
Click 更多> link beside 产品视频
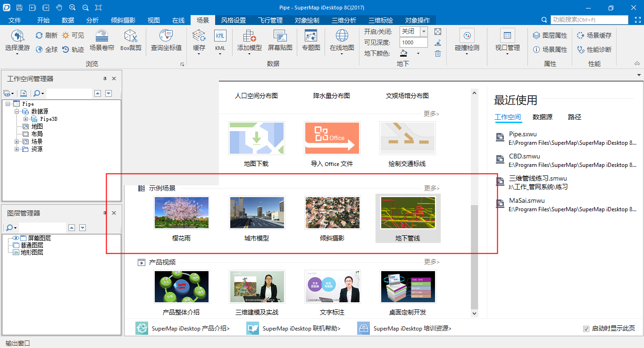click(x=432, y=262)
